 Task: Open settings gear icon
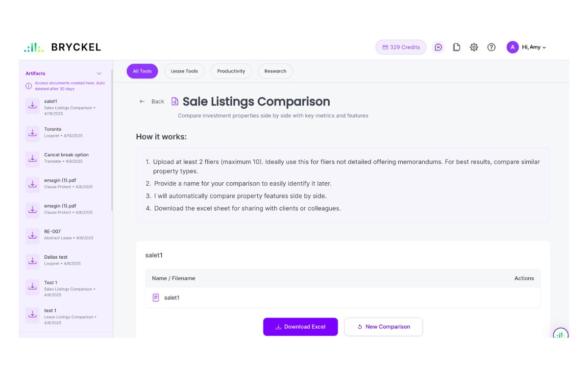coord(474,47)
